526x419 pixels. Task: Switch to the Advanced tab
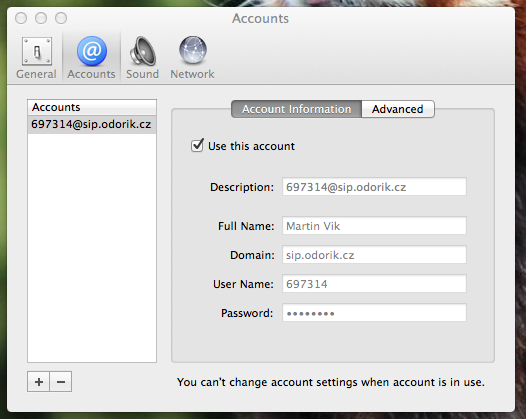click(398, 109)
